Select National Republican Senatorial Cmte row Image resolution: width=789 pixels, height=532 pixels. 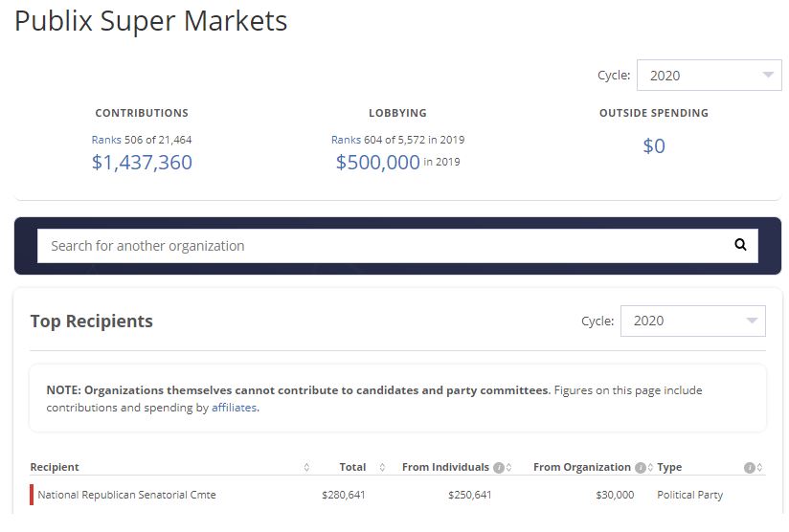pyautogui.click(x=126, y=495)
